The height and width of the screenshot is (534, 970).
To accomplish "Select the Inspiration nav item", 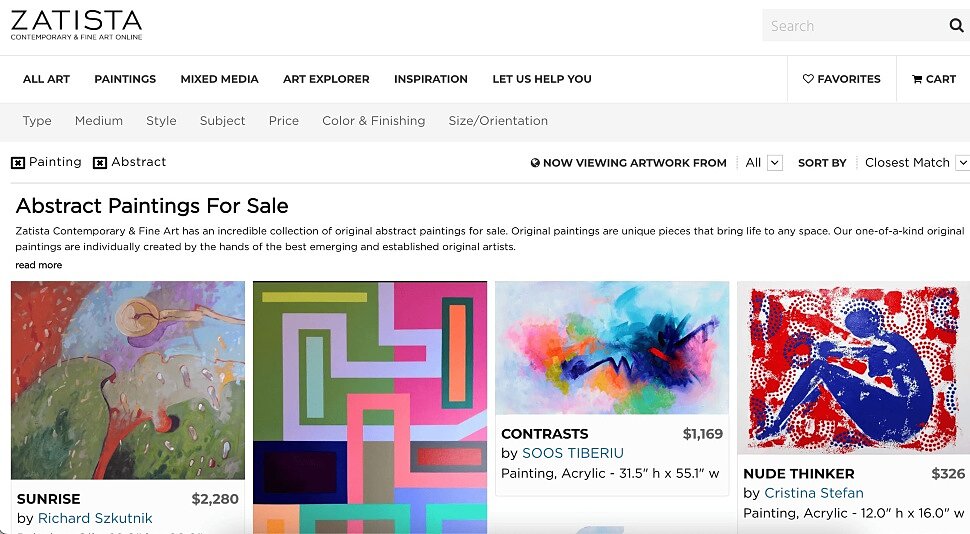I will 430,79.
